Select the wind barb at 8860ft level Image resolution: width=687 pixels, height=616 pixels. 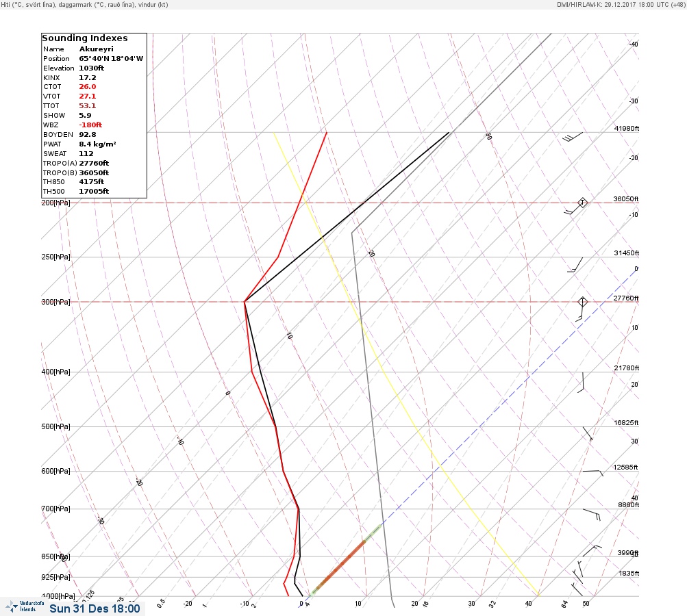tap(592, 515)
